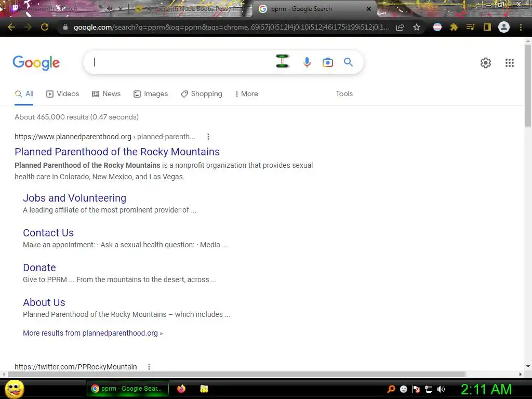The image size is (532, 399).
Task: Click the browser Back arrow
Action: (x=11, y=27)
